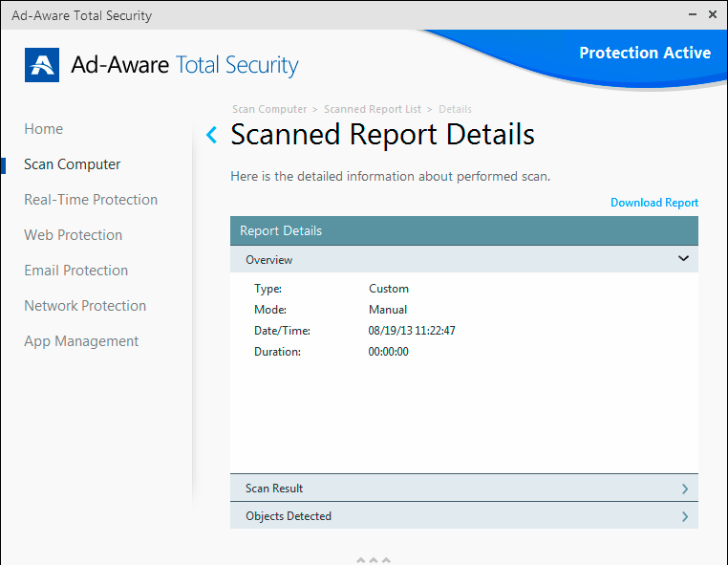Click the triple-arrow expander at bottom
Viewport: 728px width, 565px height.
coord(373,559)
